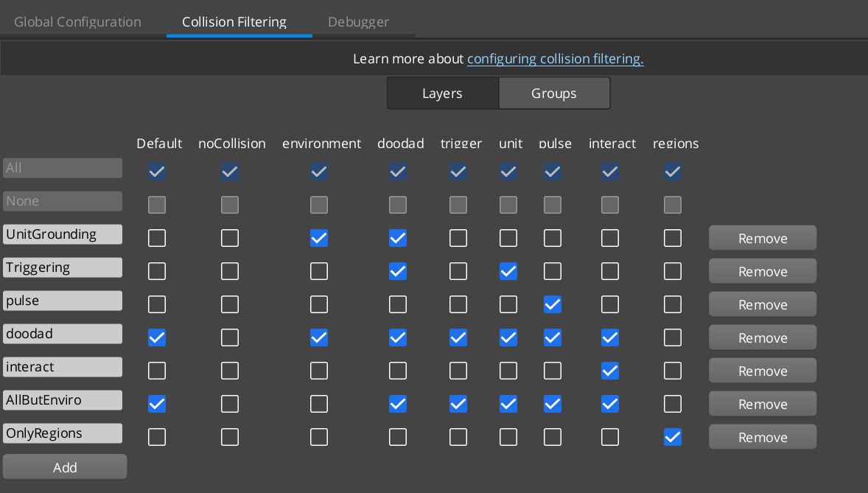Switch to the Groups view
Image resolution: width=868 pixels, height=493 pixels.
[554, 93]
